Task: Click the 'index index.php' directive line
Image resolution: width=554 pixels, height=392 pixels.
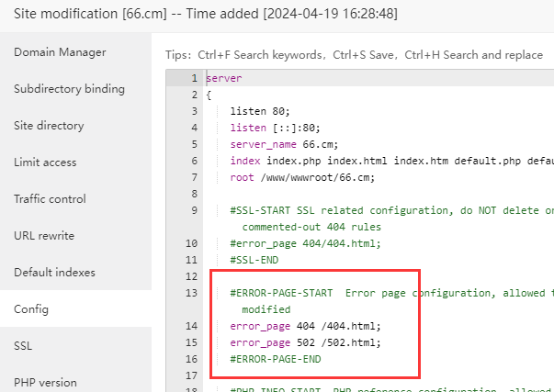Action: 391,161
